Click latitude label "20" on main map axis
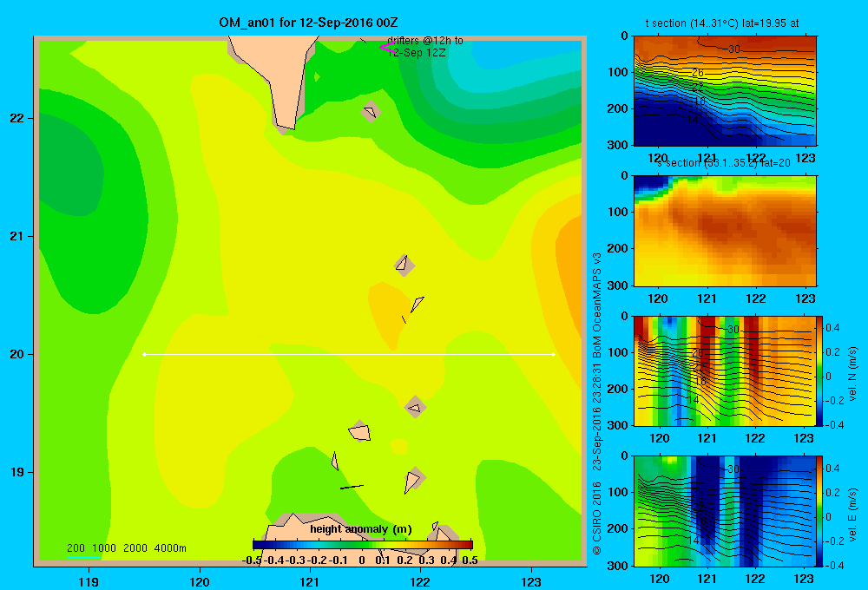This screenshot has width=868, height=590. click(17, 354)
